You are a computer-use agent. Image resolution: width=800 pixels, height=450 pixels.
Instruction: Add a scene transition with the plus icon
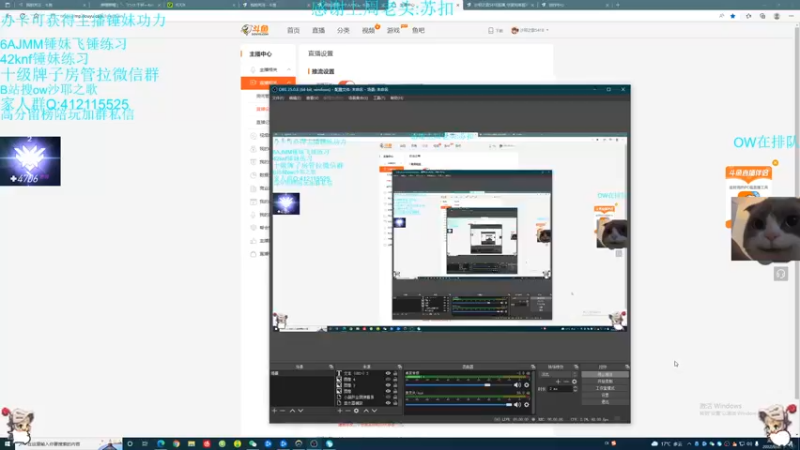(x=558, y=382)
